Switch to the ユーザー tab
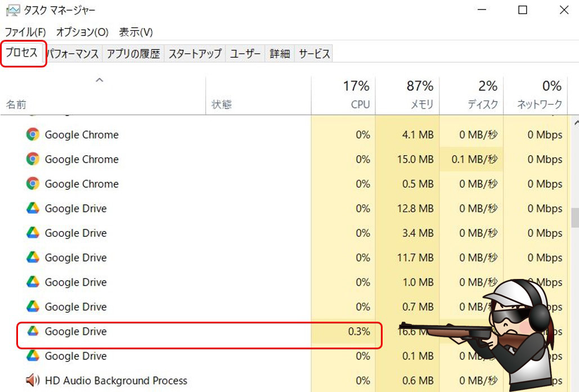 pyautogui.click(x=245, y=54)
